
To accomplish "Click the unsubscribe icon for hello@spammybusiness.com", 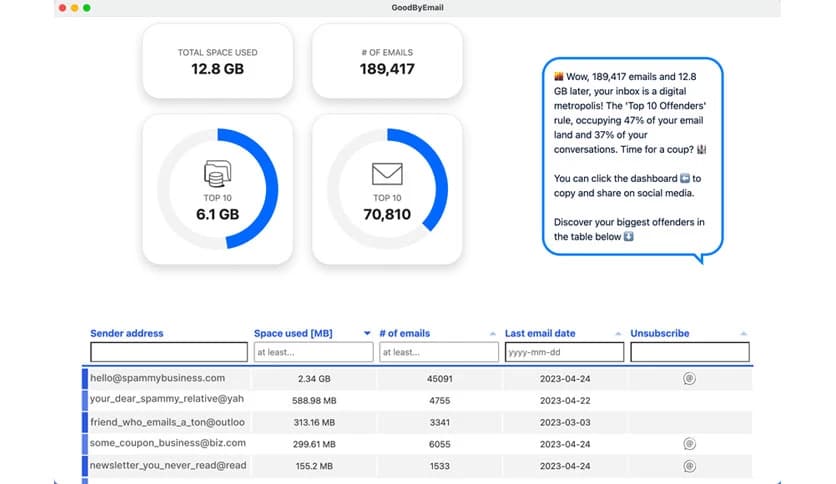I will tap(689, 379).
